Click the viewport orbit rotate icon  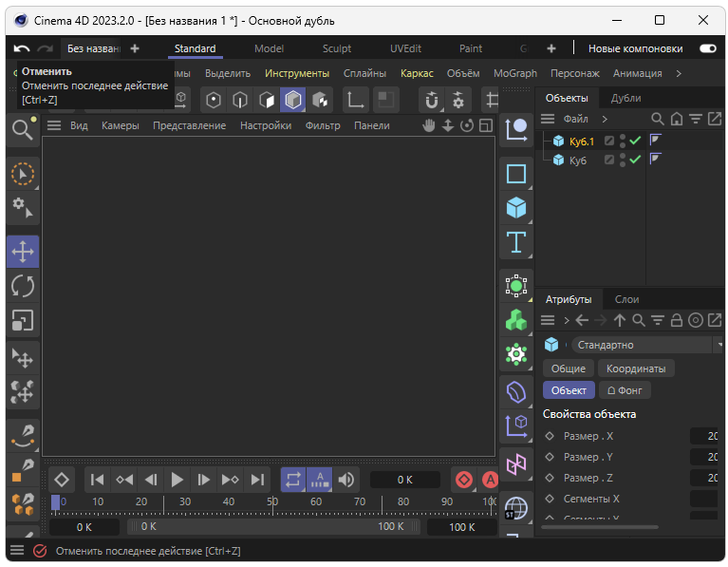(467, 125)
